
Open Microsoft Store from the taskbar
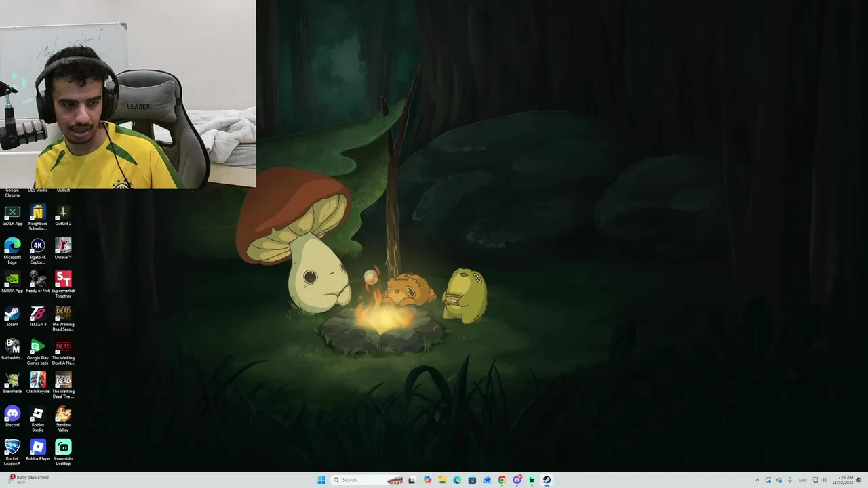tap(472, 480)
